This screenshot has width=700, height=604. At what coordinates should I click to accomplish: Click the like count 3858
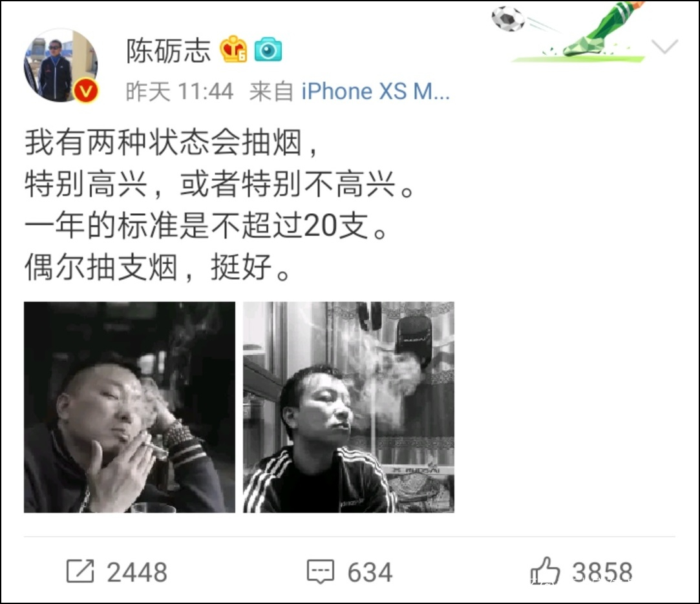click(602, 572)
